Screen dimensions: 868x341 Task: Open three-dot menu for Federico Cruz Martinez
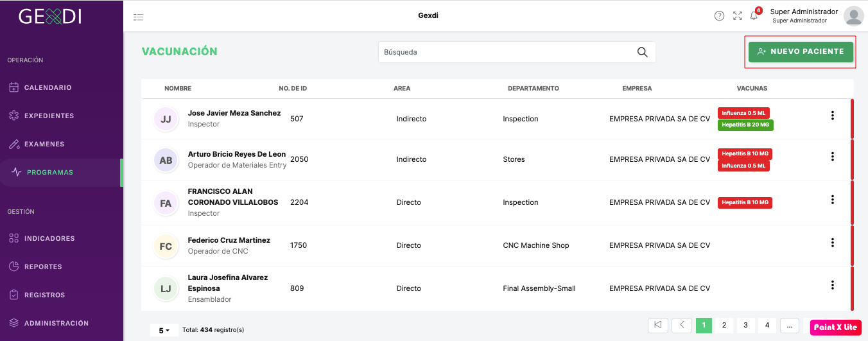click(x=832, y=243)
